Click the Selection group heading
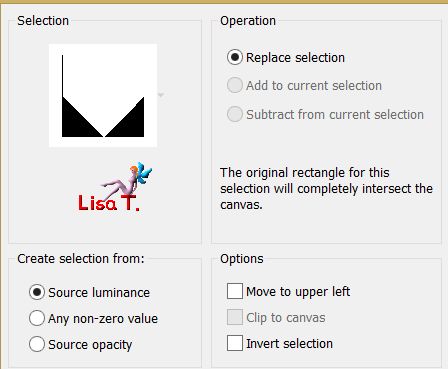Image resolution: width=448 pixels, height=369 pixels. click(43, 21)
